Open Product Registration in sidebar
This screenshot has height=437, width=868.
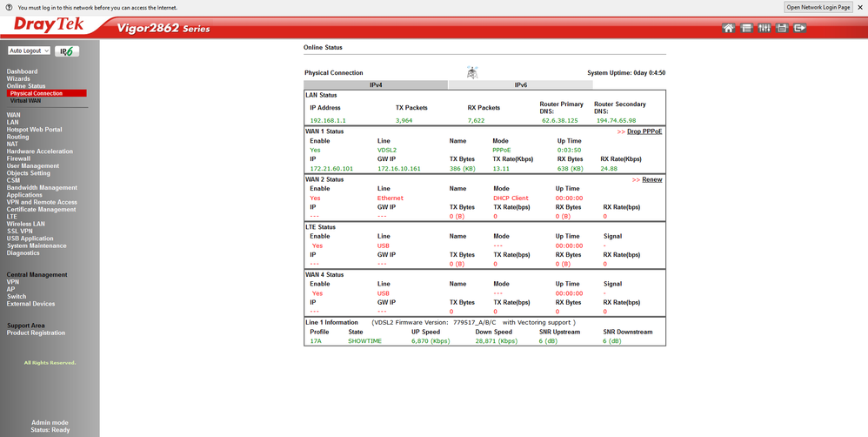pyautogui.click(x=36, y=333)
